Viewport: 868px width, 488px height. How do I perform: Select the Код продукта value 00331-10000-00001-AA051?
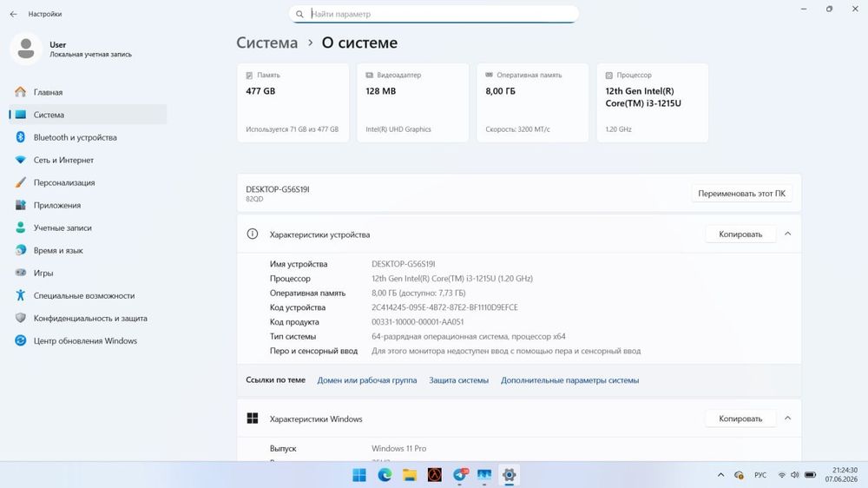click(418, 322)
